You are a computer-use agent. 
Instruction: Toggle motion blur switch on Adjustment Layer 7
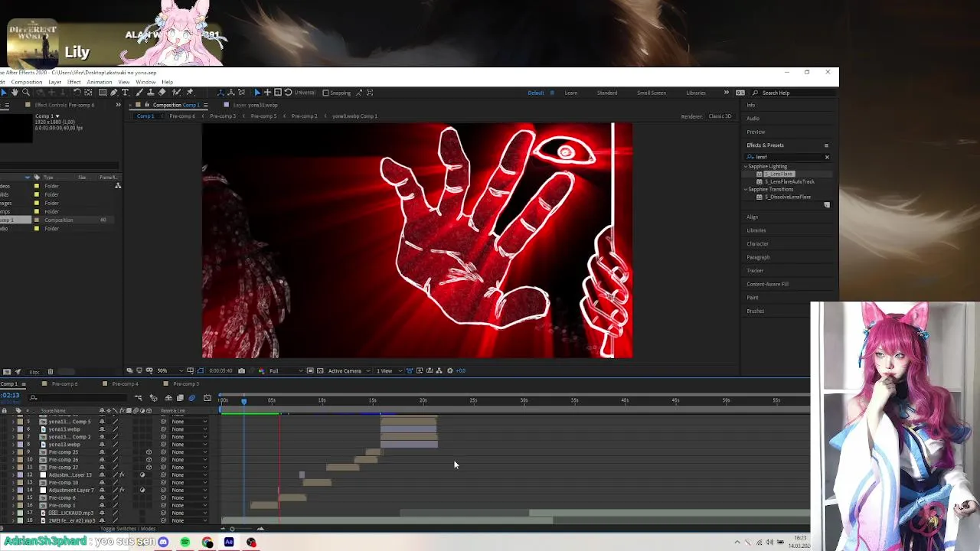[136, 490]
